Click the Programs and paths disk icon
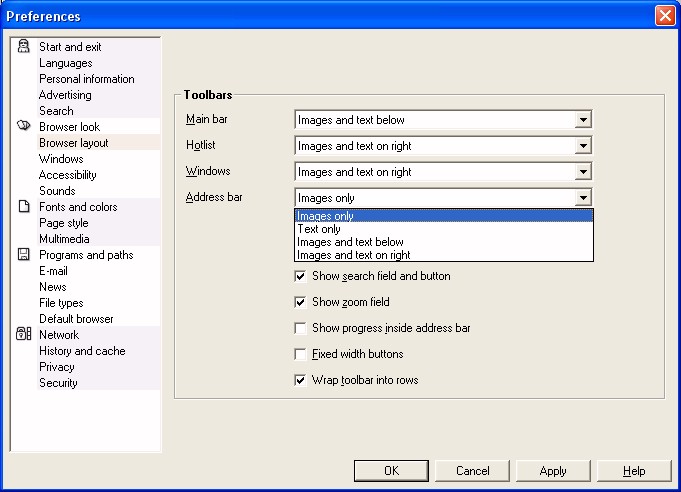This screenshot has height=492, width=681. coord(24,255)
